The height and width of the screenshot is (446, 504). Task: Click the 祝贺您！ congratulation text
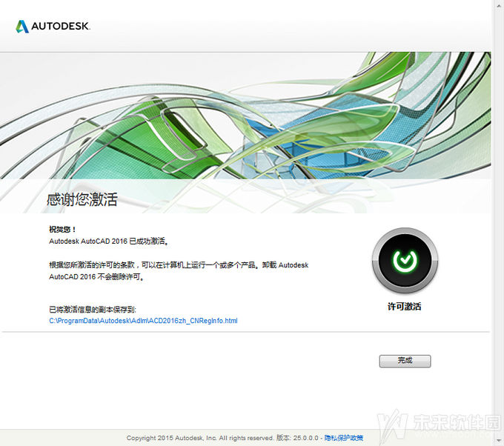pyautogui.click(x=62, y=229)
